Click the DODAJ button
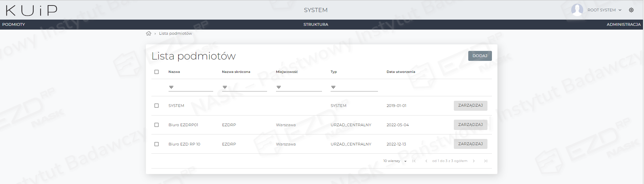The height and width of the screenshot is (184, 644). [x=480, y=56]
